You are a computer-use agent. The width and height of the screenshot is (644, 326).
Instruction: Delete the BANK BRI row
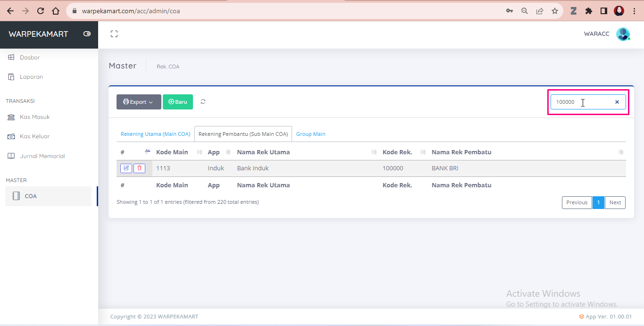139,168
